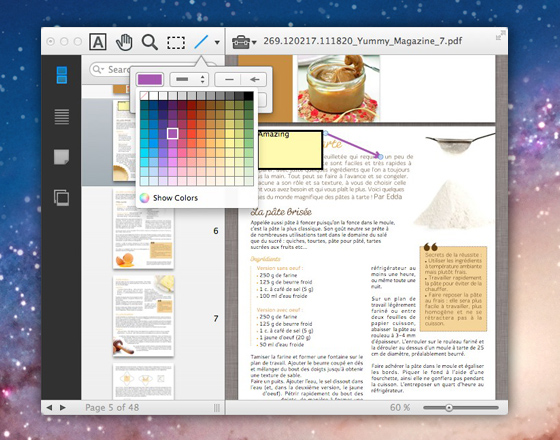Screen dimensions: 560x440
Task: Open page 7 thumbnail
Action: pos(144,316)
